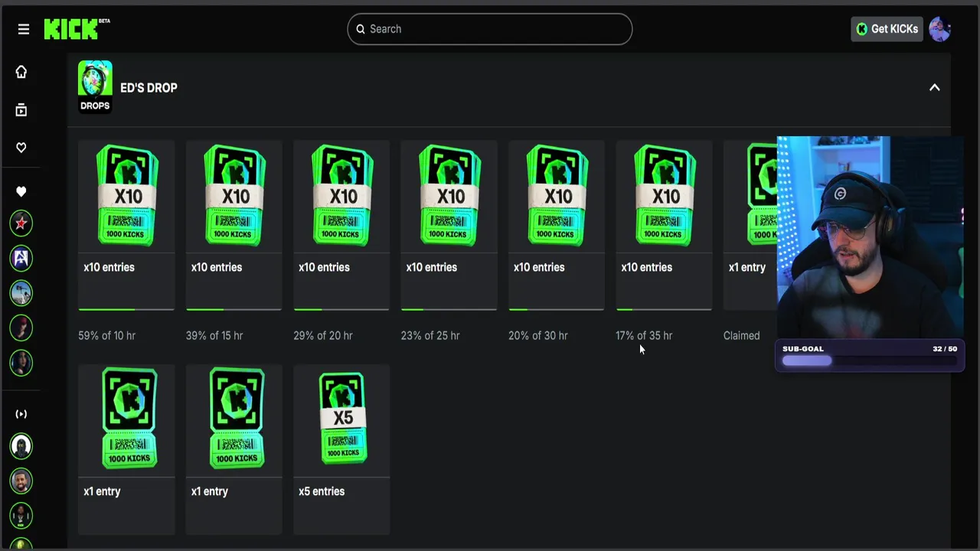Screen dimensions: 980x551
Task: Click the SUB-GOAL progress bar
Action: [870, 361]
